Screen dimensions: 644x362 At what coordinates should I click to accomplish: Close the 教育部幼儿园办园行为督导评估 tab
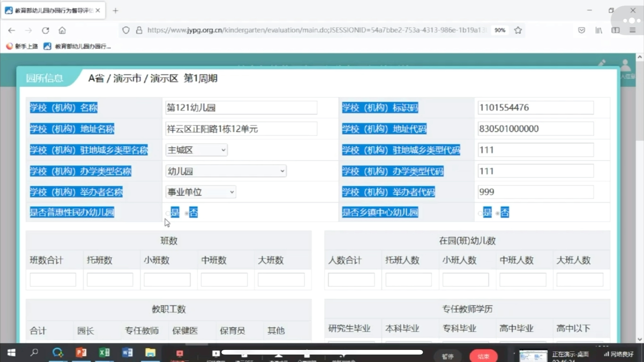coord(98,11)
